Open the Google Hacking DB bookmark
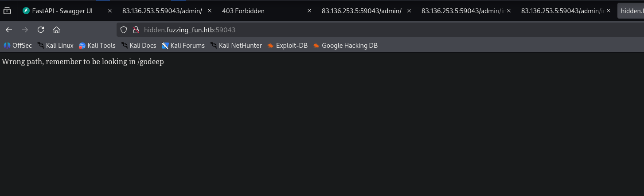The width and height of the screenshot is (644, 196). pos(345,46)
